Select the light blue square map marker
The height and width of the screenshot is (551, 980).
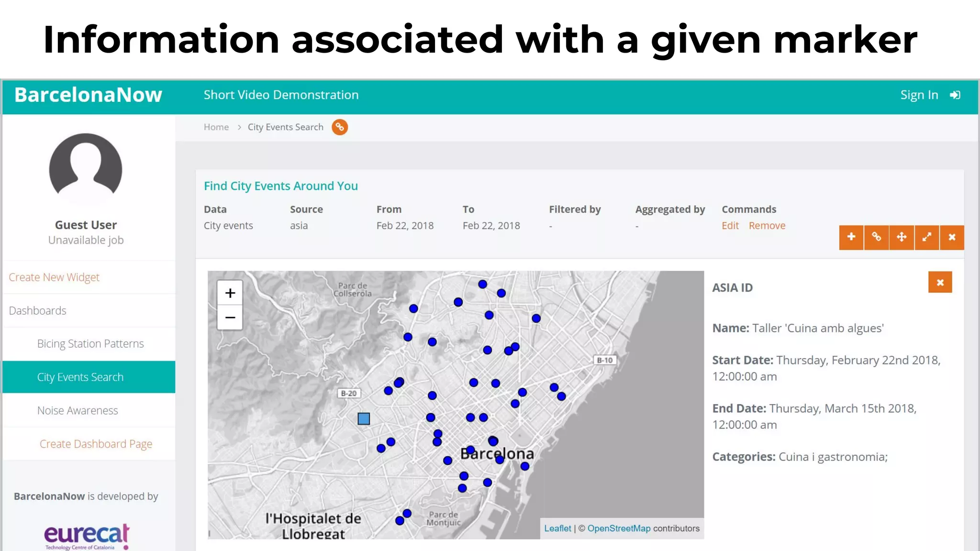(364, 419)
